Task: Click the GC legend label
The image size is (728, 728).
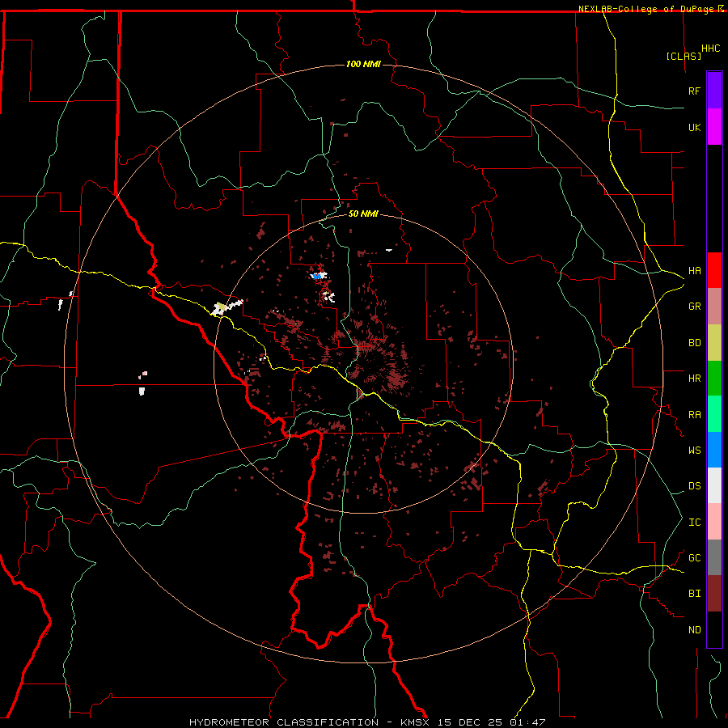Action: 694,558
